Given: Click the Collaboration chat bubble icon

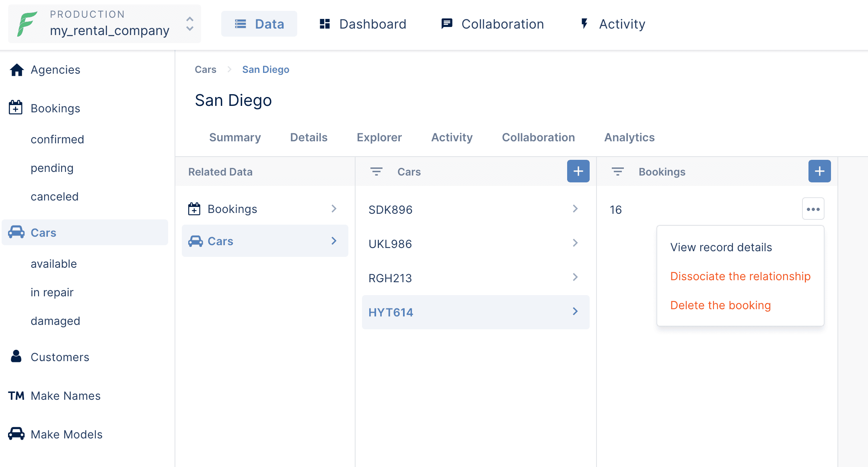Looking at the screenshot, I should coord(446,24).
